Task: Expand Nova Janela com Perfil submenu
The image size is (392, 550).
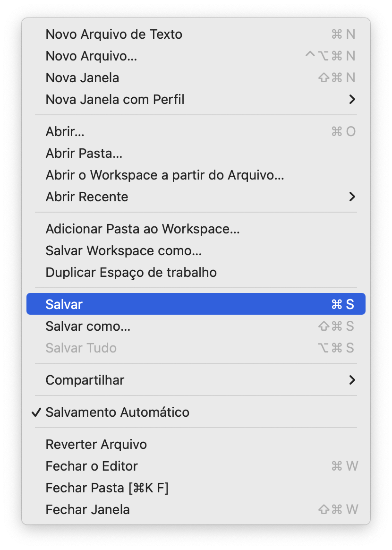Action: 351,99
